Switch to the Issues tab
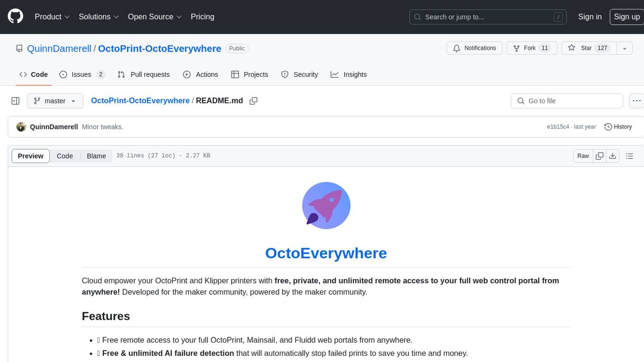The width and height of the screenshot is (644, 362). 81,74
